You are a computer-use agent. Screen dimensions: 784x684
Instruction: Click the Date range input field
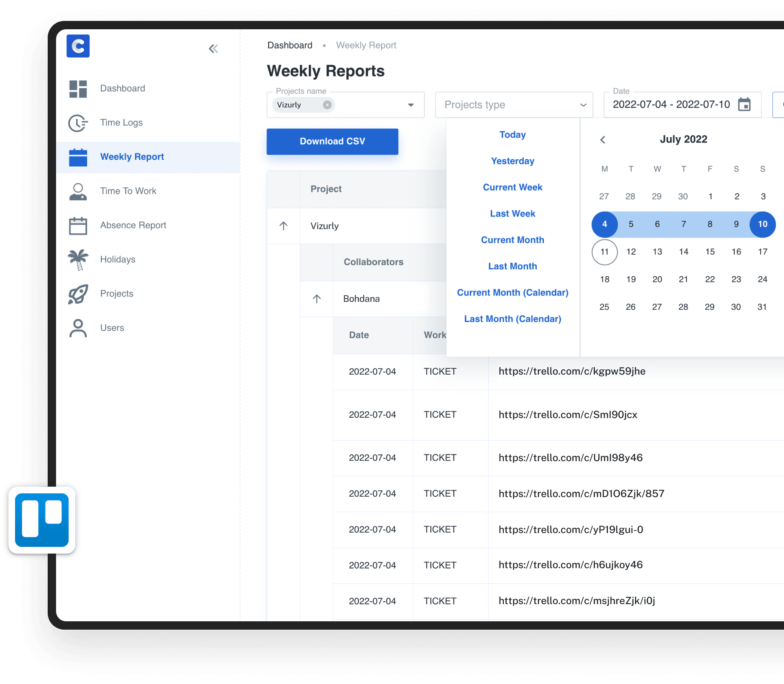click(682, 105)
